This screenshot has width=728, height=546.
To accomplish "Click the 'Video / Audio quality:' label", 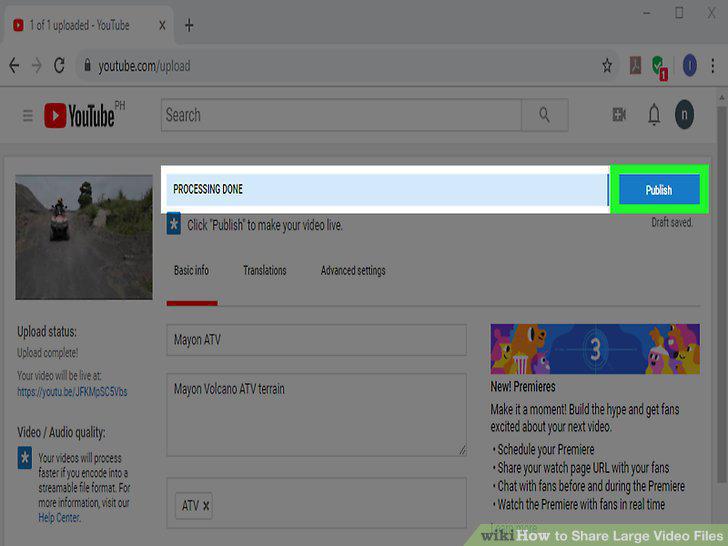I will 61,432.
